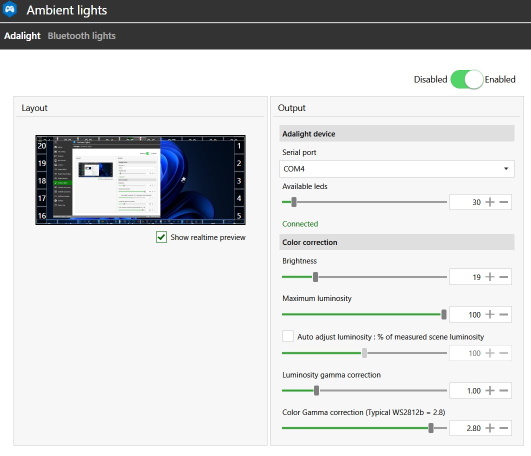The width and height of the screenshot is (531, 456).
Task: Expand serial port list with arrow
Action: (506, 169)
